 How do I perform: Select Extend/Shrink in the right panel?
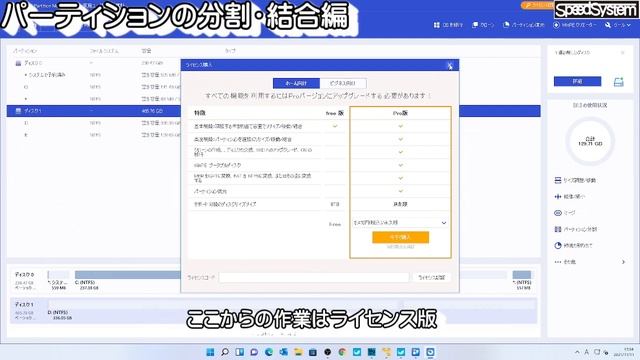click(570, 196)
